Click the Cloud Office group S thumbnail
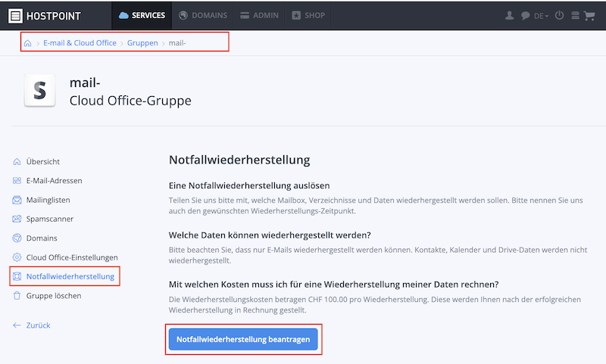The width and height of the screenshot is (606, 364). 40,90
